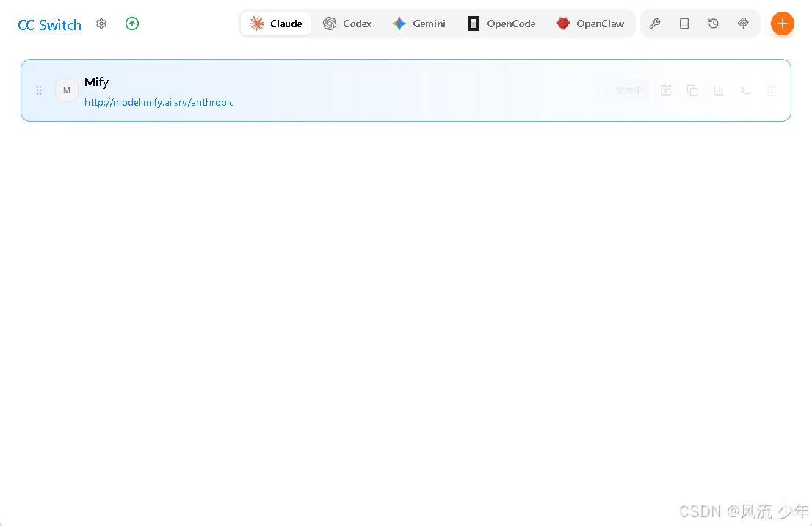Click the wrench tools icon

coord(655,24)
